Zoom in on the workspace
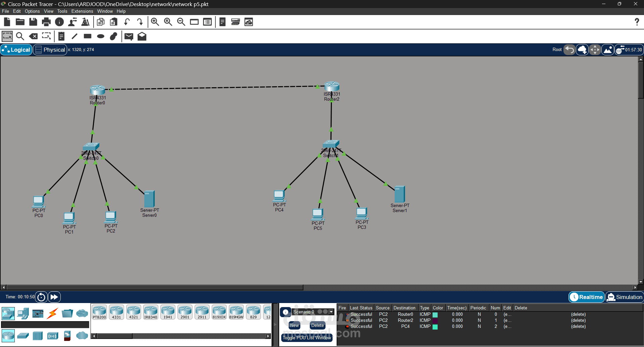 tap(155, 22)
